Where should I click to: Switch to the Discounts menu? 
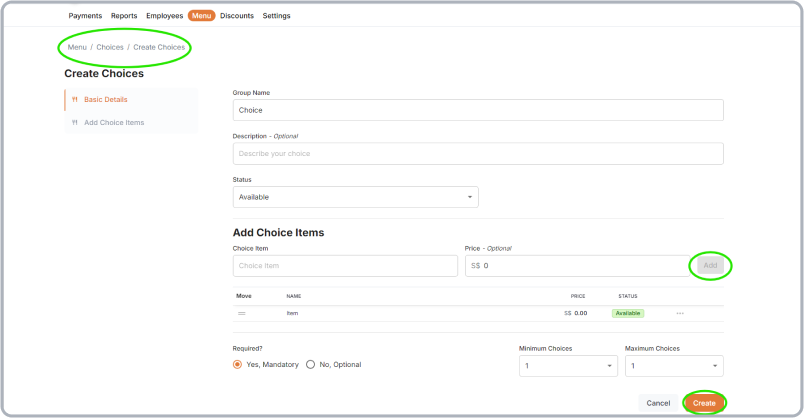click(x=237, y=16)
